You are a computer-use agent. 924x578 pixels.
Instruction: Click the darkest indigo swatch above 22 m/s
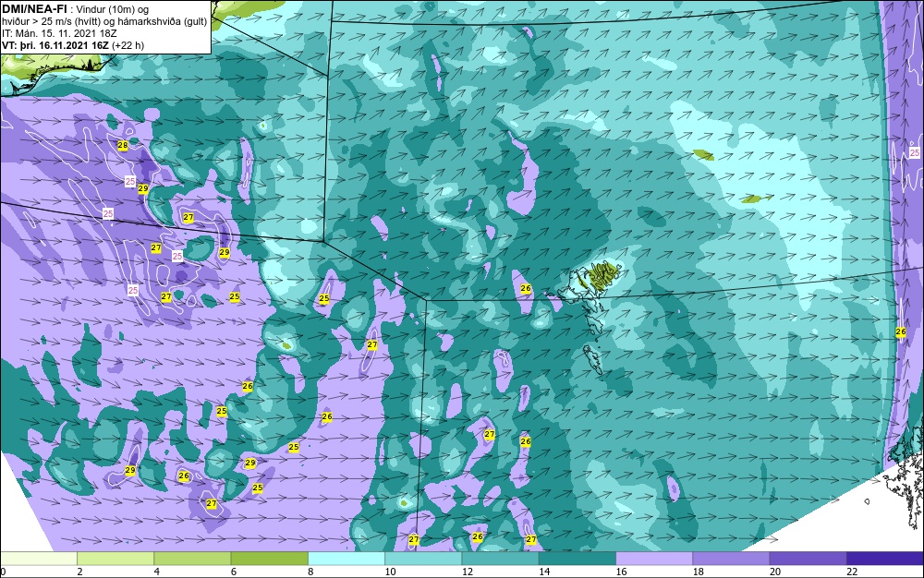click(x=885, y=559)
